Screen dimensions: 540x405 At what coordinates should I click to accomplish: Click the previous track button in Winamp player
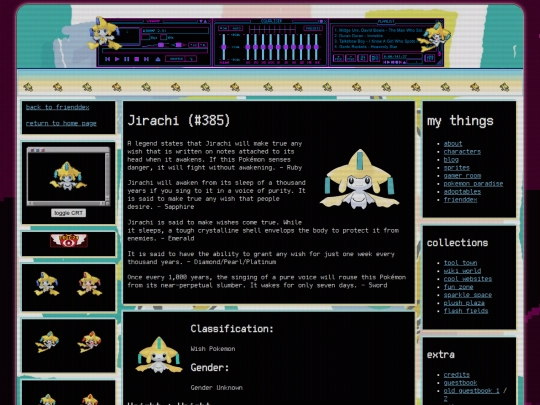click(x=107, y=59)
